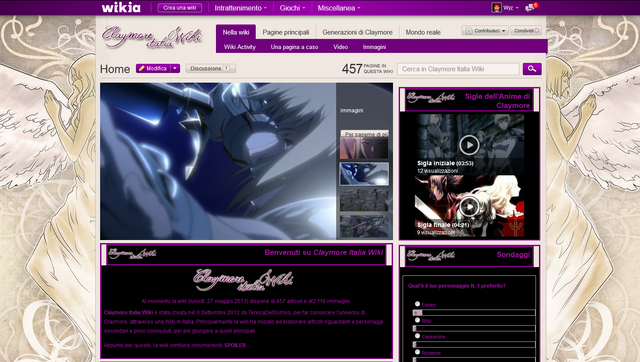
Task: Expand the Wyz user menu
Action: pos(511,8)
